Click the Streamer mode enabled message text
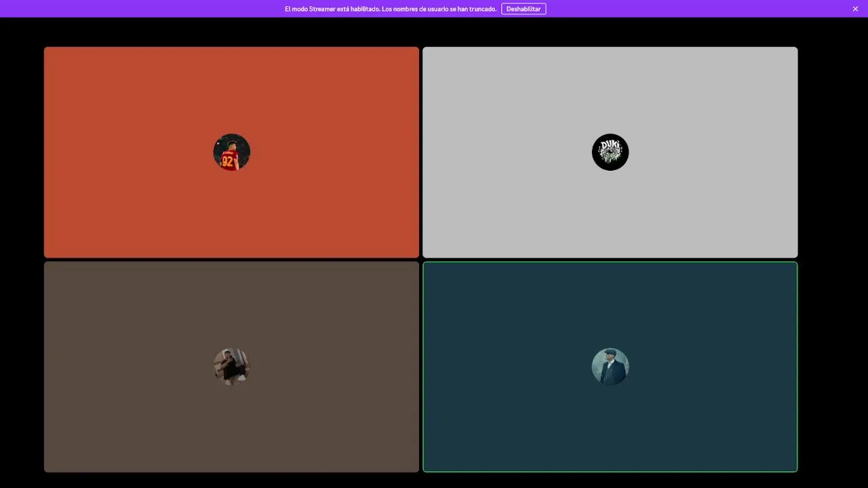This screenshot has height=488, width=868. [x=391, y=9]
